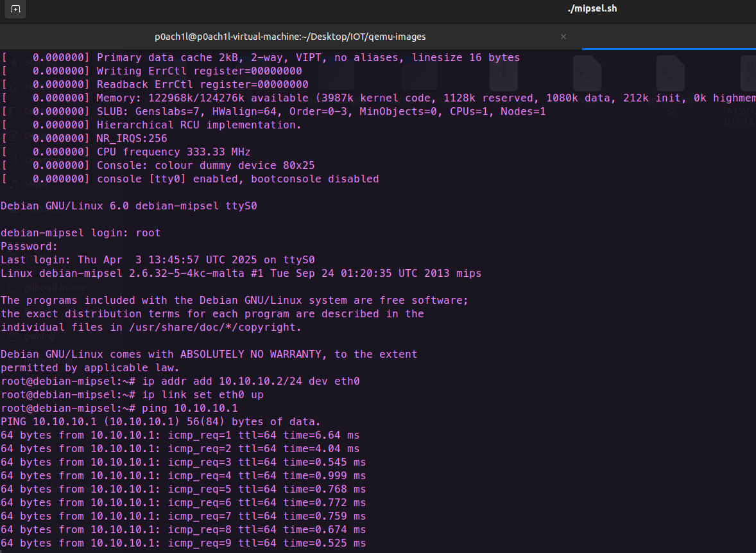The width and height of the screenshot is (756, 553).
Task: Click the 'The programs included with the Debian' line
Action: pyautogui.click(x=234, y=301)
